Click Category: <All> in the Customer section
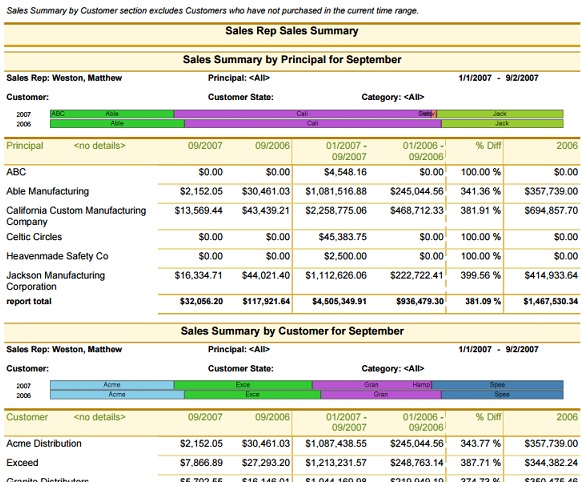Image resolution: width=582 pixels, height=482 pixels. pyautogui.click(x=393, y=368)
